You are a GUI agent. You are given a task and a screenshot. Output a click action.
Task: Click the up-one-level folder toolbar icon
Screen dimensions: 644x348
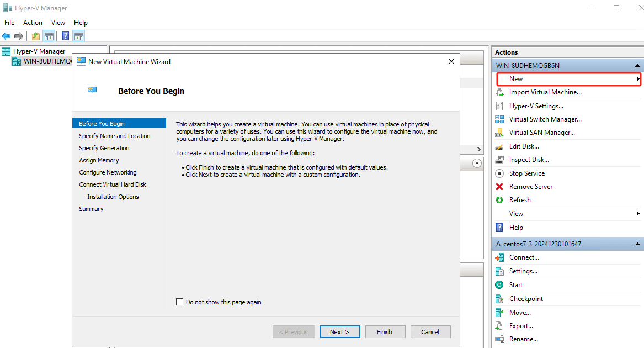click(x=36, y=36)
